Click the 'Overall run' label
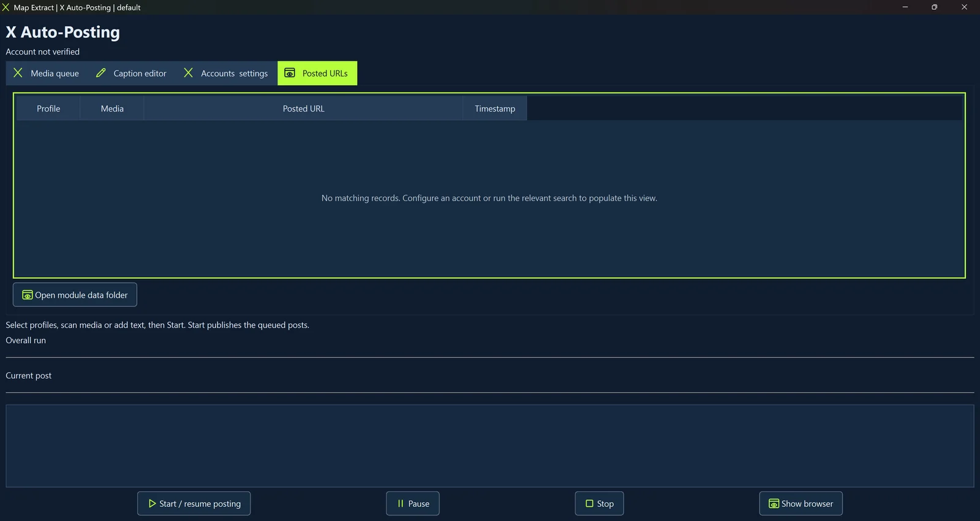The width and height of the screenshot is (980, 521). 26,340
